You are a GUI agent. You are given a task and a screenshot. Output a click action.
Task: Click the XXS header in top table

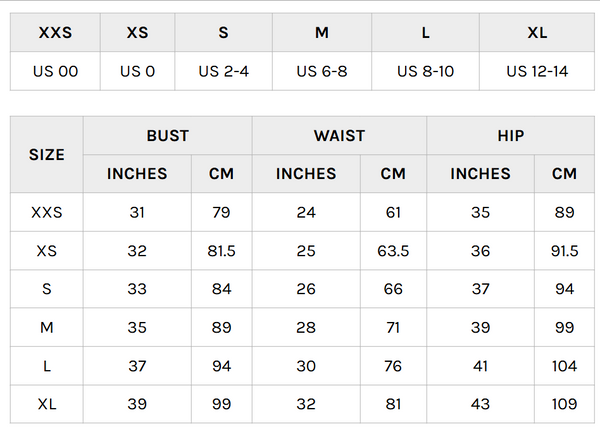click(55, 33)
